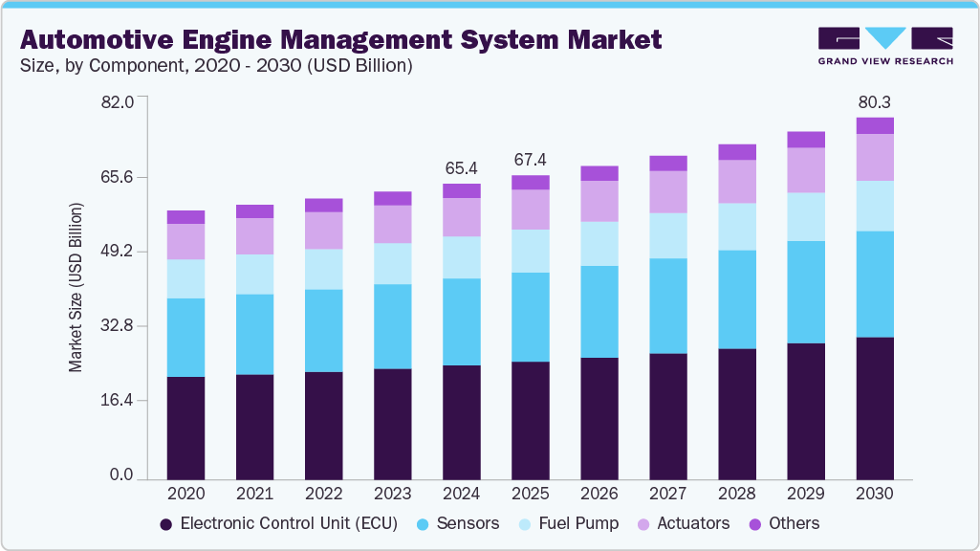Select the Fuel Pump legend marker

pyautogui.click(x=525, y=524)
